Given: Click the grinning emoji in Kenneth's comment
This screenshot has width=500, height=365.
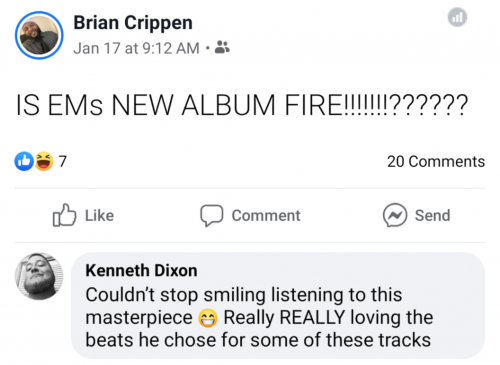Looking at the screenshot, I should coord(208,318).
